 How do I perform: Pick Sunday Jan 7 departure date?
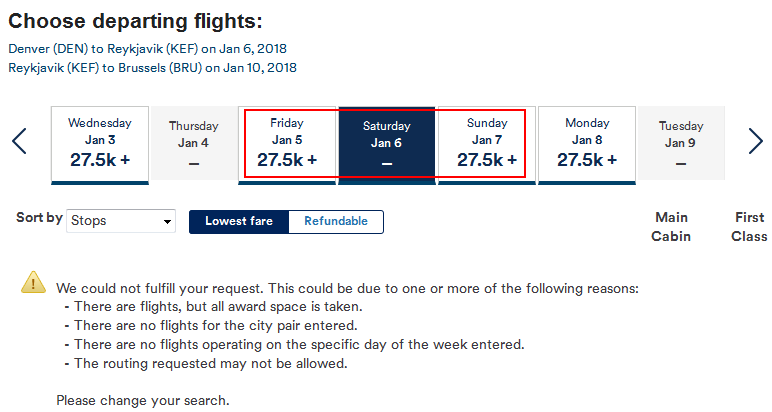point(487,145)
